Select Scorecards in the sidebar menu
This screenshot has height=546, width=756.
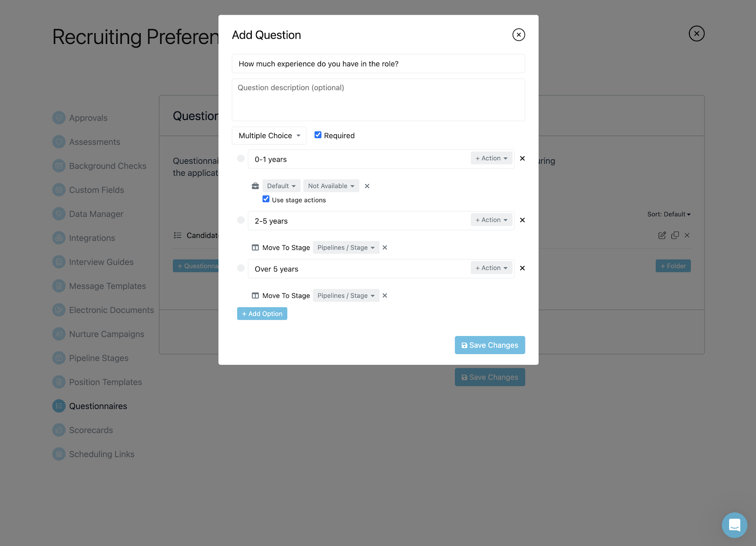[x=59, y=430]
